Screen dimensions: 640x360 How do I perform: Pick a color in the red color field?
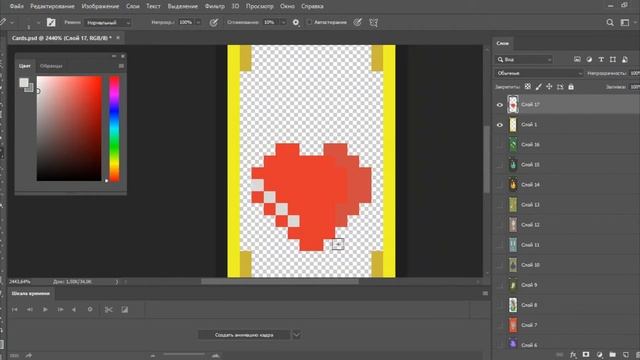point(69,128)
